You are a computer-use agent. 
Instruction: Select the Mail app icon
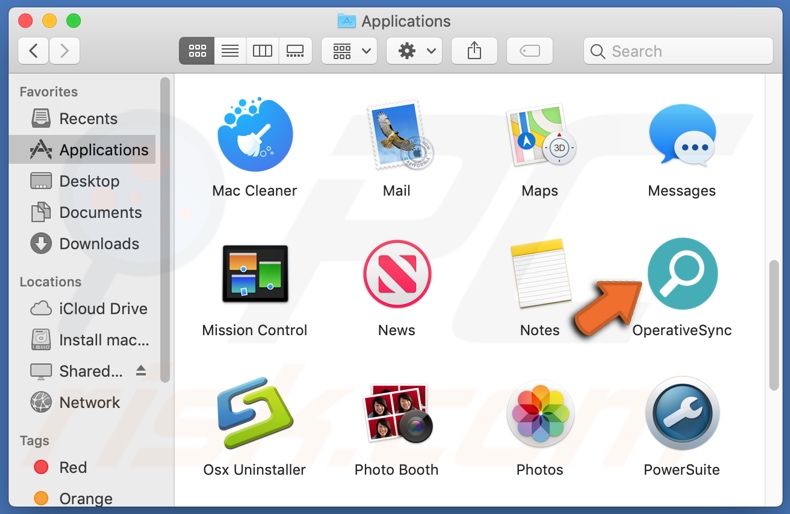[398, 135]
